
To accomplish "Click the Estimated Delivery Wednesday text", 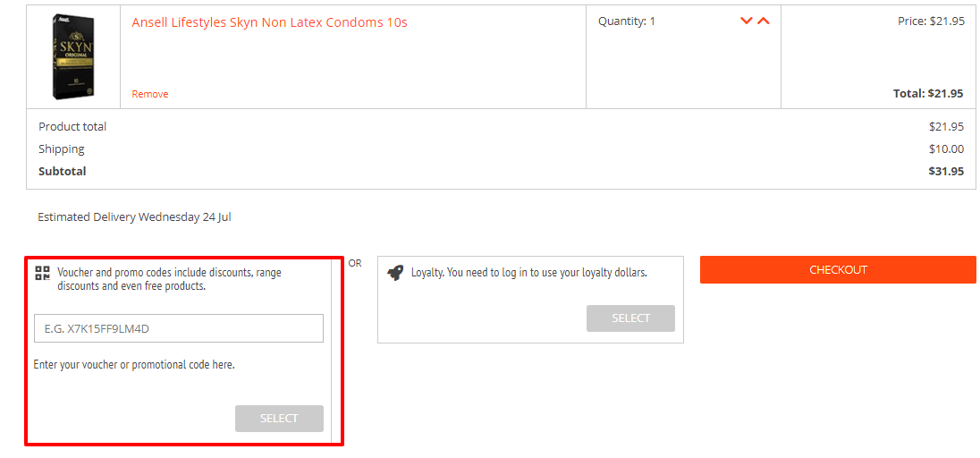I will point(134,217).
